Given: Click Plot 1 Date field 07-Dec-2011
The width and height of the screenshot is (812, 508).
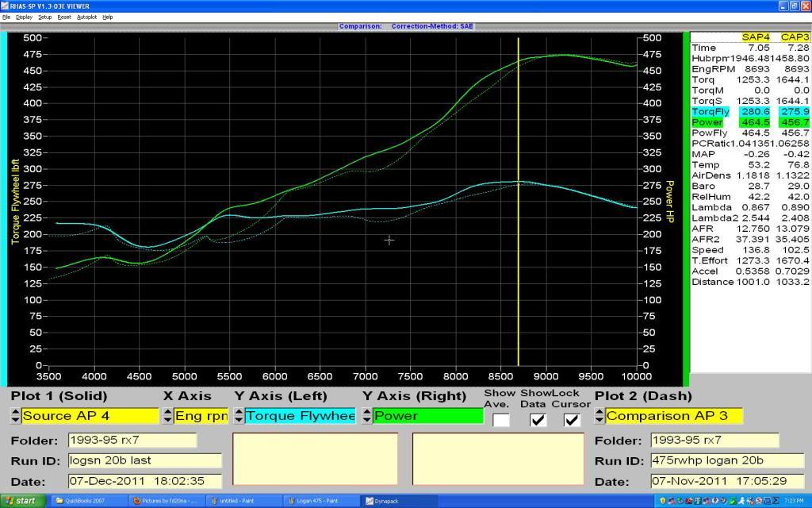Looking at the screenshot, I should (x=145, y=481).
